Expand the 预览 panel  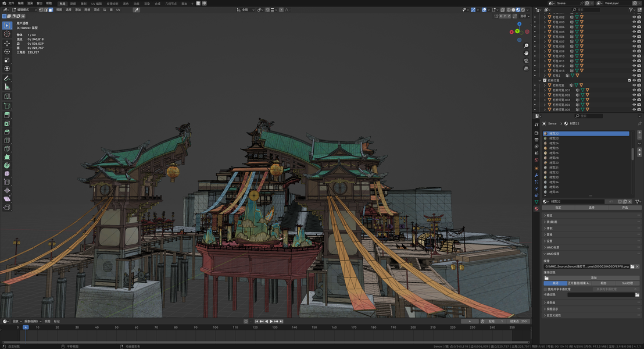[591, 215]
